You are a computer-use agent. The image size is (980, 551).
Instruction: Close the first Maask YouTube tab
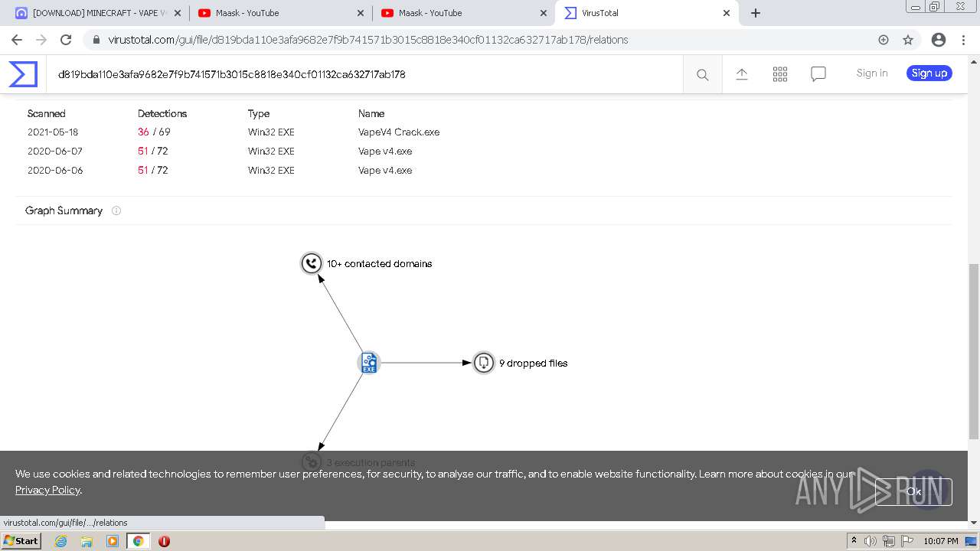point(361,13)
